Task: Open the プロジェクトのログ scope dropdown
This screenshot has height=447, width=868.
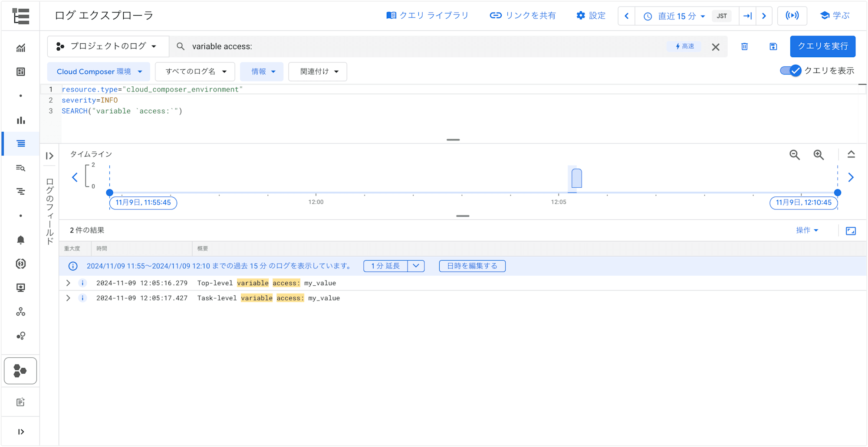Action: pos(108,46)
